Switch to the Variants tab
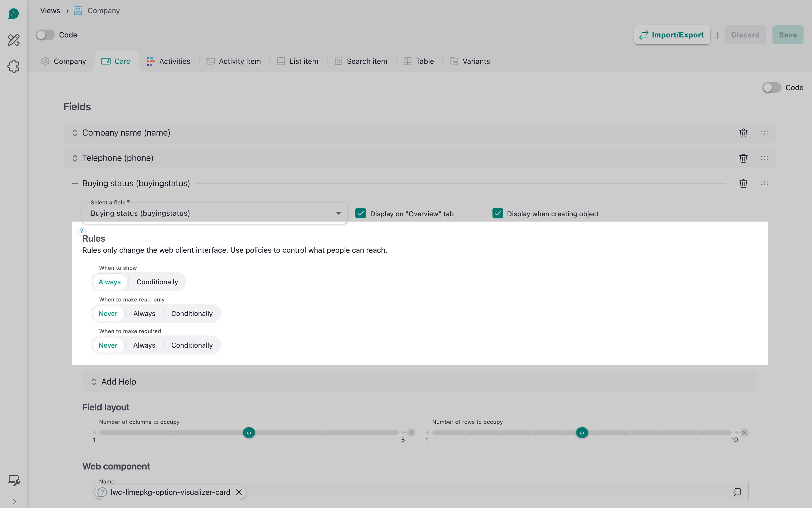This screenshot has height=508, width=812. tap(470, 61)
